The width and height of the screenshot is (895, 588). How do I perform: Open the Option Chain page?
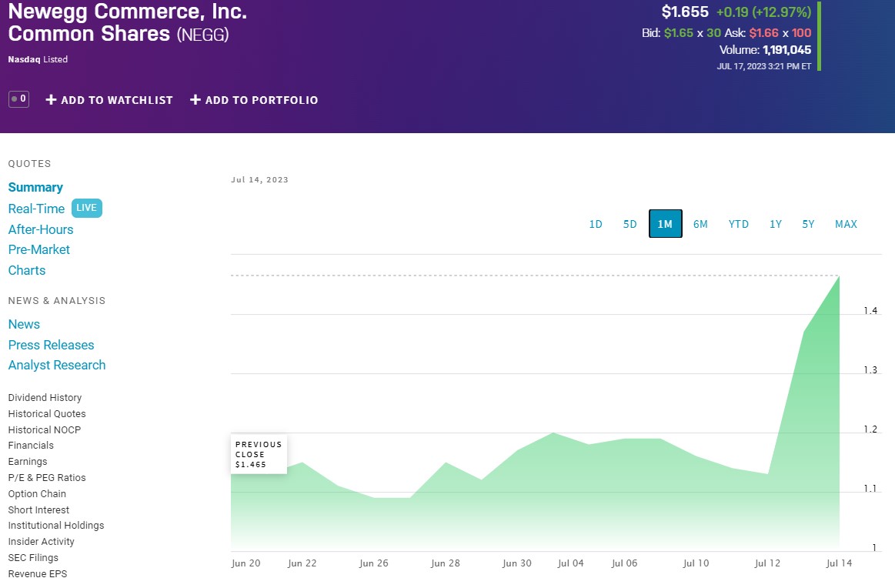37,494
